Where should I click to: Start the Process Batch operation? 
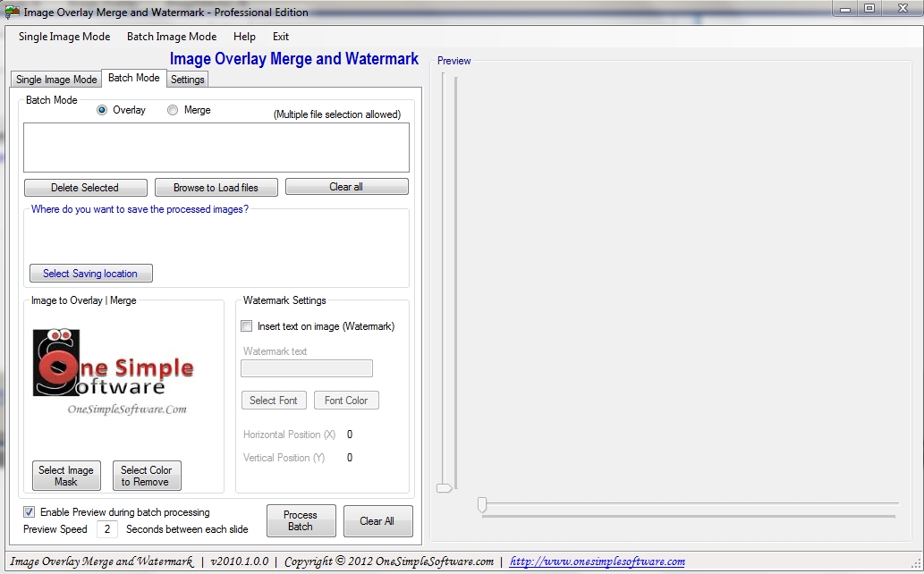coord(301,519)
